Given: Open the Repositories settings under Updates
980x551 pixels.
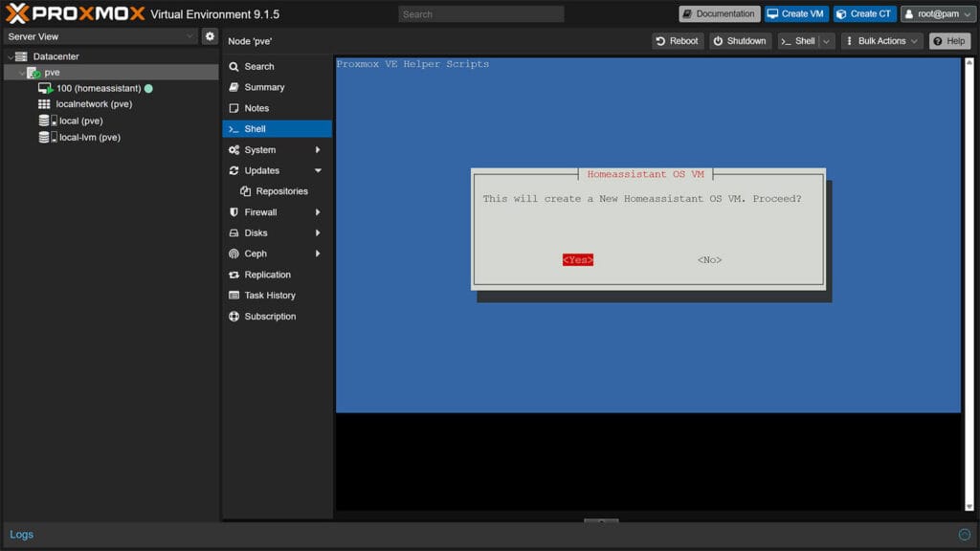Looking at the screenshot, I should tap(277, 191).
